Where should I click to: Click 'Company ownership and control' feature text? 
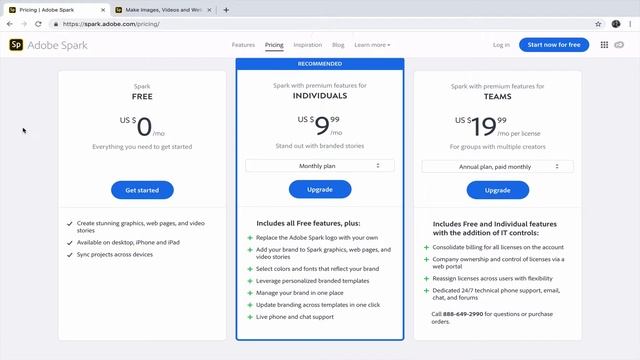tap(498, 262)
